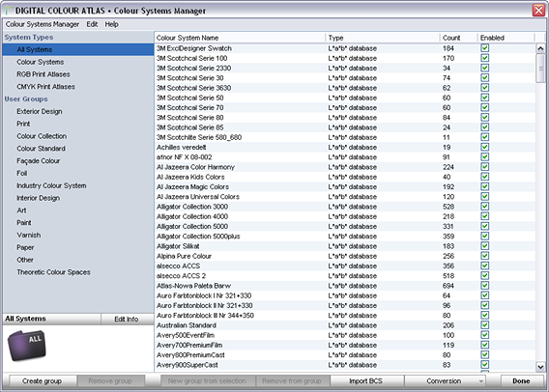The height and width of the screenshot is (392, 549).
Task: Select the Varnish user group
Action: [78, 235]
